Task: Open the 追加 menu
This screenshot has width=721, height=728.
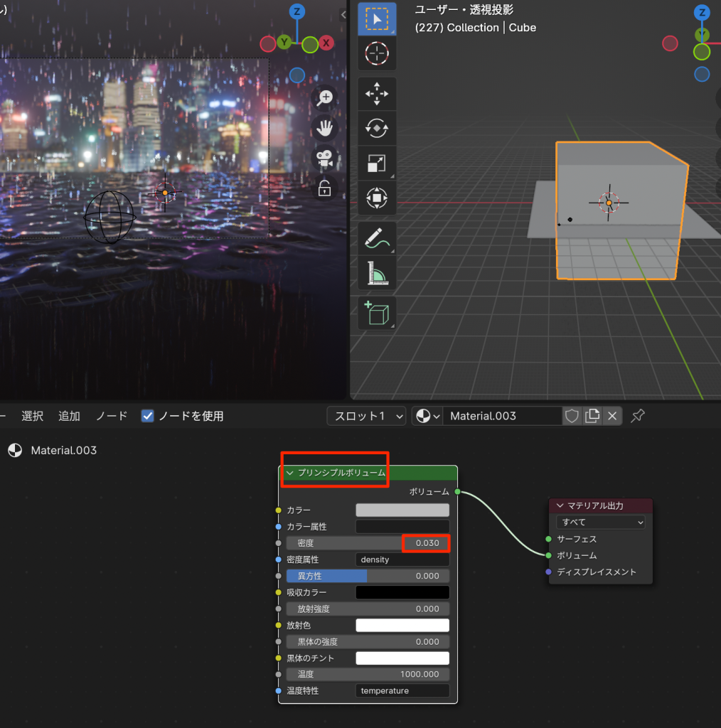Action: 69,416
